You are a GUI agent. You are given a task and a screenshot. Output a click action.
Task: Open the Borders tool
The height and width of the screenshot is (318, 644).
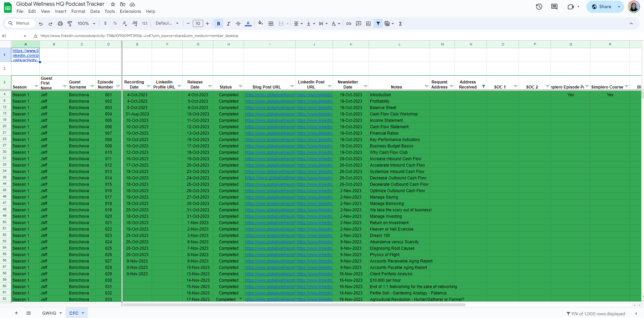click(x=271, y=24)
